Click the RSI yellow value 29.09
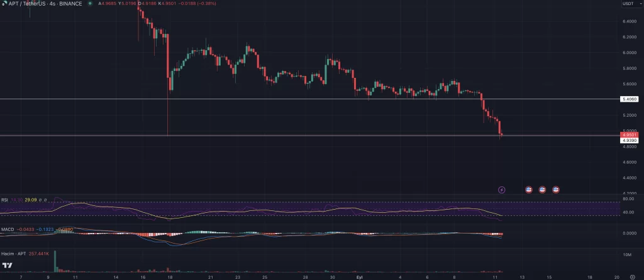 pyautogui.click(x=31, y=200)
